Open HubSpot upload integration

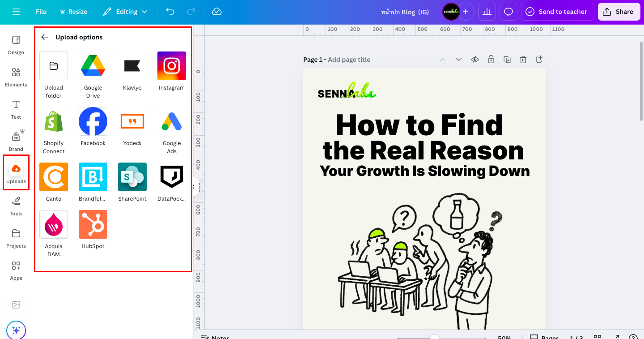point(93,224)
